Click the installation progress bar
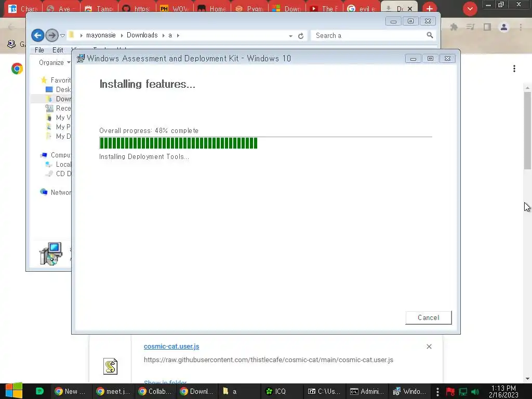This screenshot has height=399, width=532. tap(265, 143)
